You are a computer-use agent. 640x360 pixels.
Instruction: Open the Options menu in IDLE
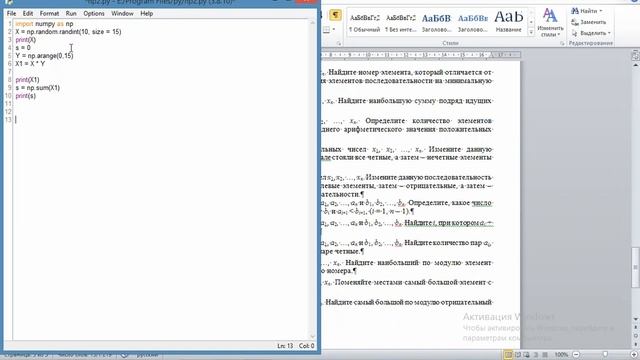[94, 13]
